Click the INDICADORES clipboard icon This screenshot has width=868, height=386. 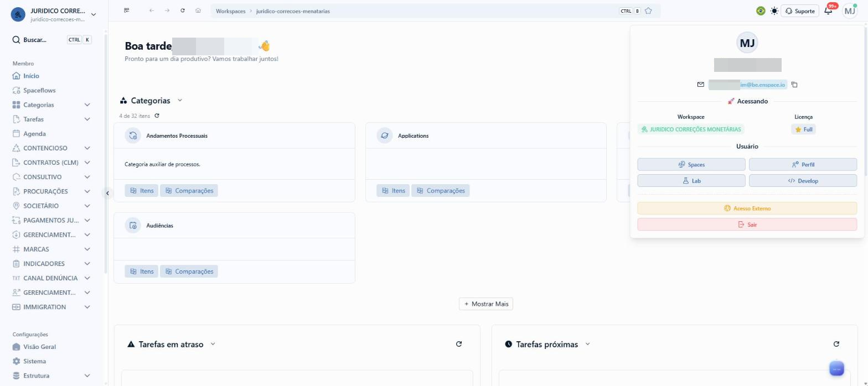(x=16, y=264)
